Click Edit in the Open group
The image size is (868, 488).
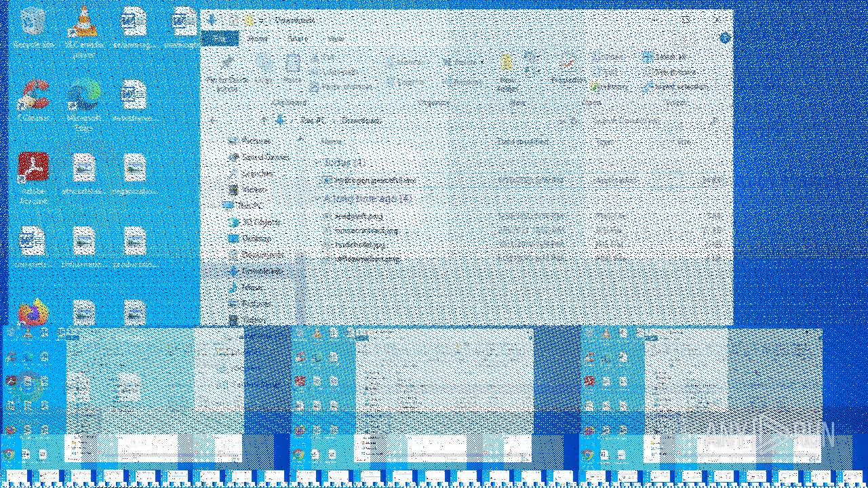point(606,72)
